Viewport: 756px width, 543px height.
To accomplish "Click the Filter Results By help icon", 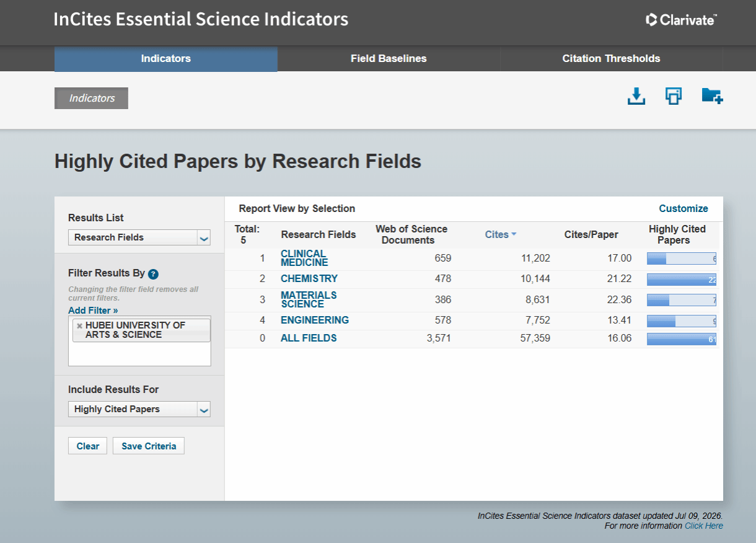I will [153, 274].
